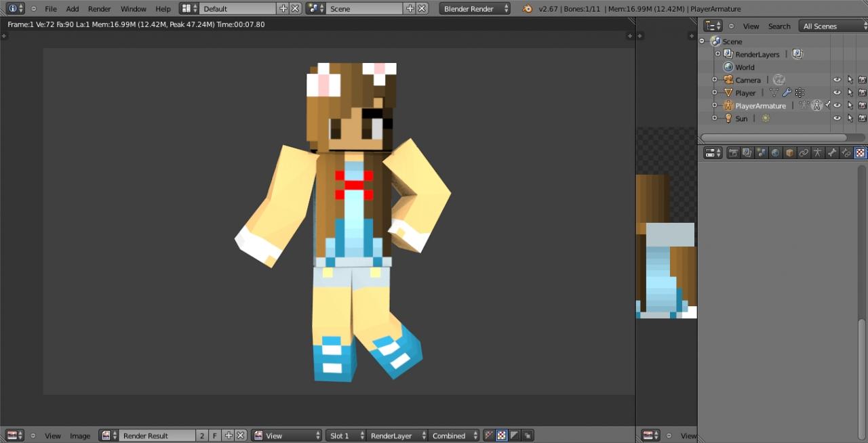
Task: Select PlayerArmature in the outliner
Action: pos(760,106)
